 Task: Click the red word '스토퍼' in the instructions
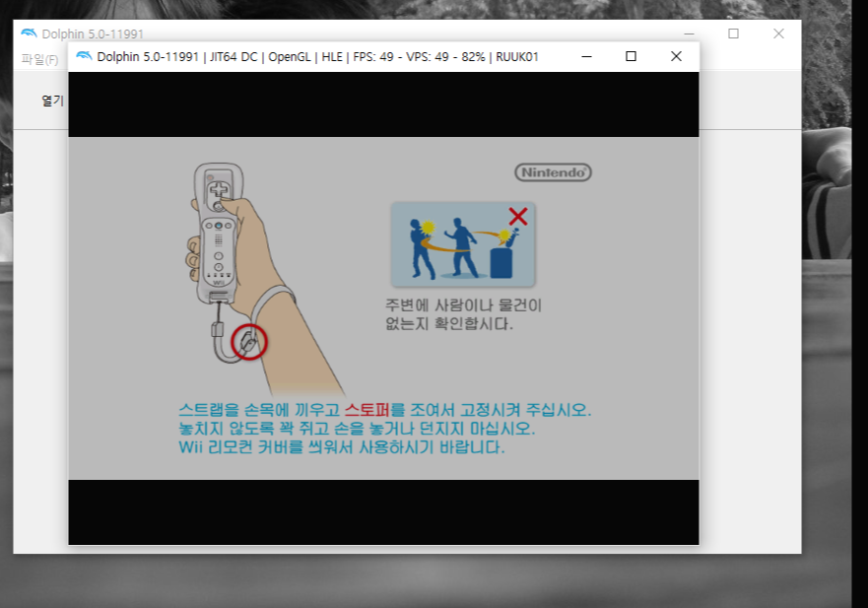pos(367,410)
